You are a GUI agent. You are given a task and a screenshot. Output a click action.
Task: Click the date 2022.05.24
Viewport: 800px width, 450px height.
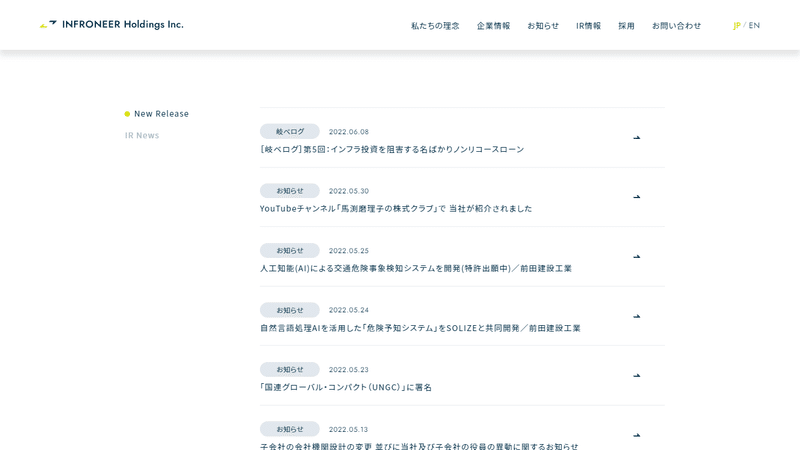[x=349, y=310]
